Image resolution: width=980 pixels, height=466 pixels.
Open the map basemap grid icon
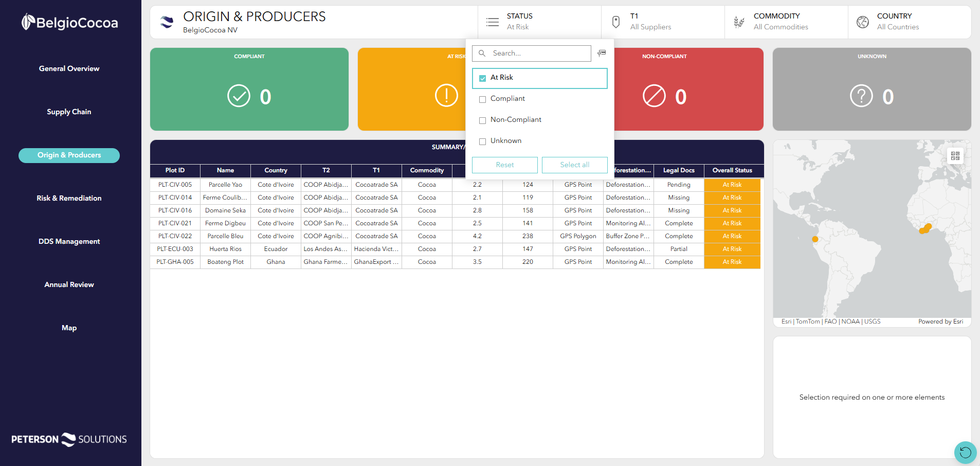pyautogui.click(x=955, y=156)
